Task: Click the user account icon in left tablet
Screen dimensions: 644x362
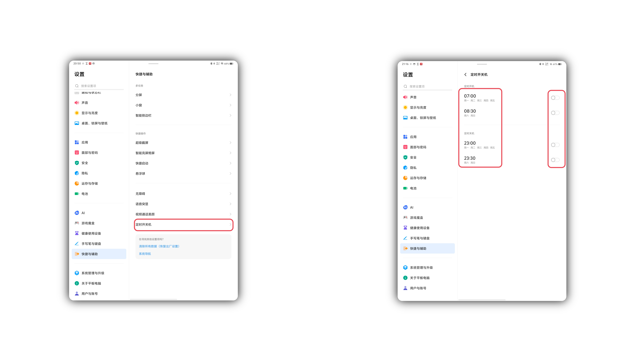Action: point(77,294)
